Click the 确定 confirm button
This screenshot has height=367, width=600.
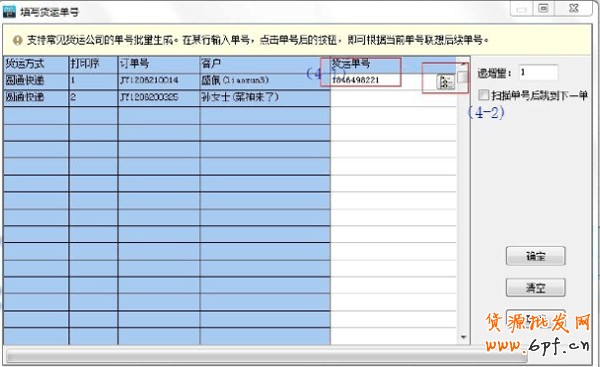535,256
